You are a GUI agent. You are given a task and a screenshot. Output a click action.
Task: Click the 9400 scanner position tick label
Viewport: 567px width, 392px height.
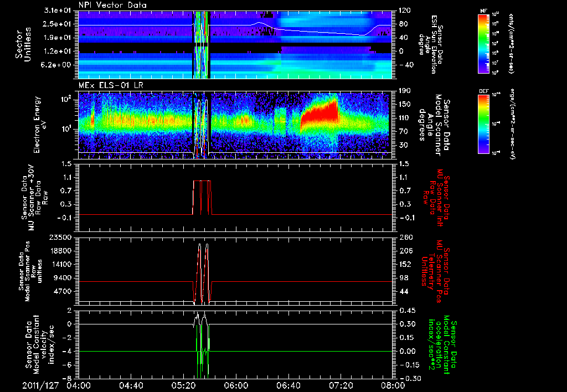63,278
